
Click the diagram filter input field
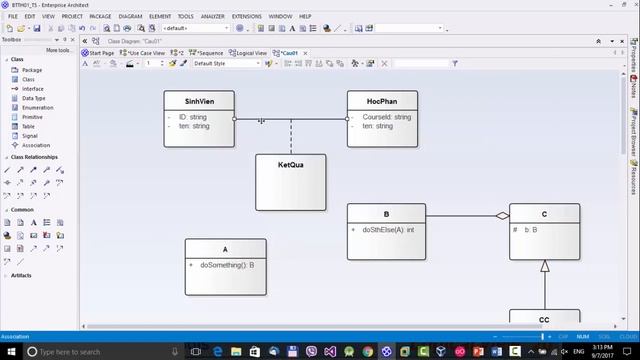[x=421, y=63]
